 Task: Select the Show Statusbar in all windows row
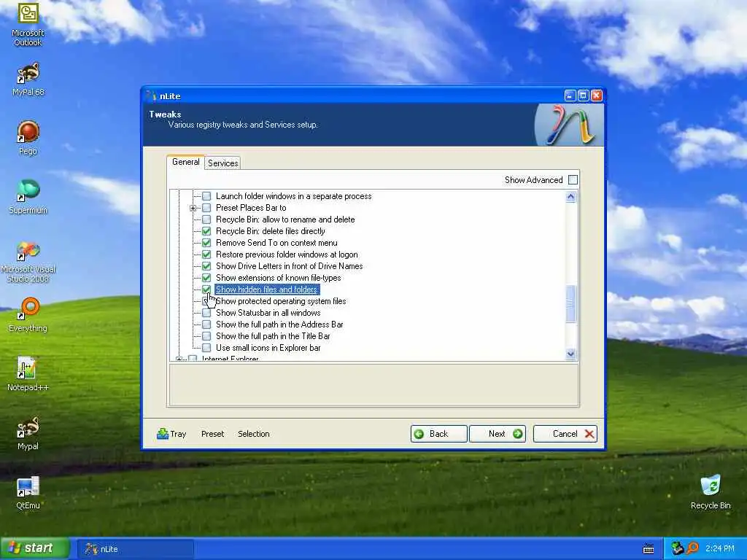[268, 313]
